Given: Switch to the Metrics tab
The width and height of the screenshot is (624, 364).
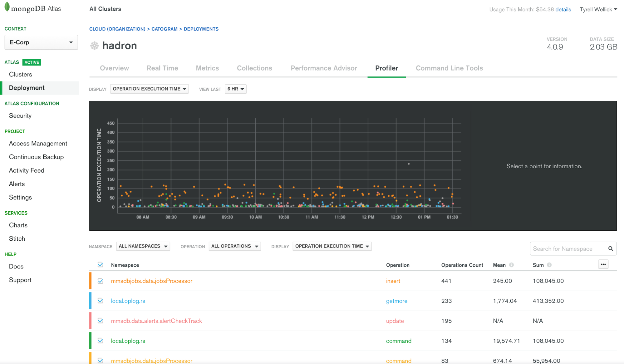Looking at the screenshot, I should click(207, 68).
